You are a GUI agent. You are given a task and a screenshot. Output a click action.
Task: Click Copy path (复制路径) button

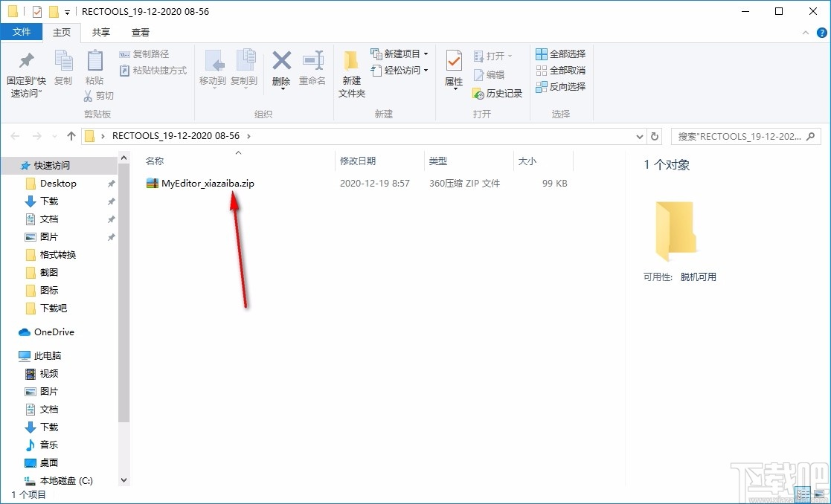tap(144, 54)
